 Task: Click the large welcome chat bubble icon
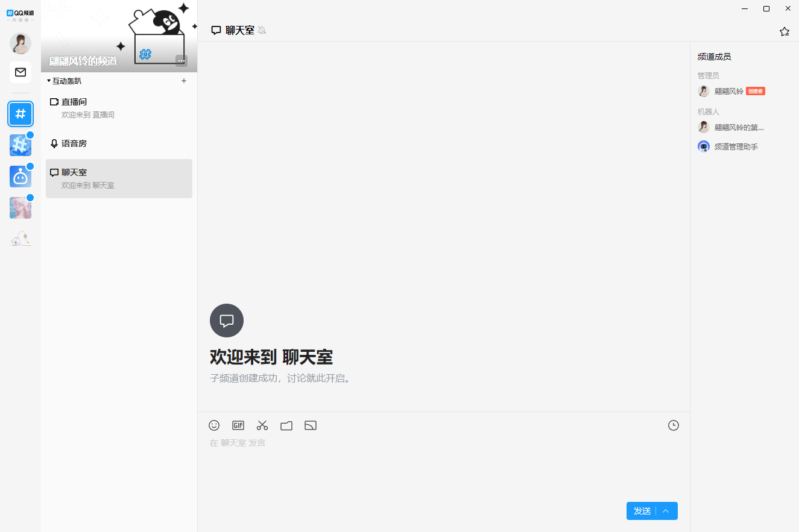pos(227,321)
